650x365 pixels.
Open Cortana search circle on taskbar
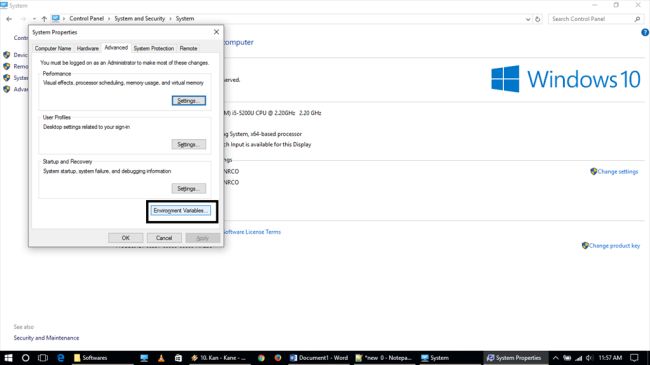25,358
